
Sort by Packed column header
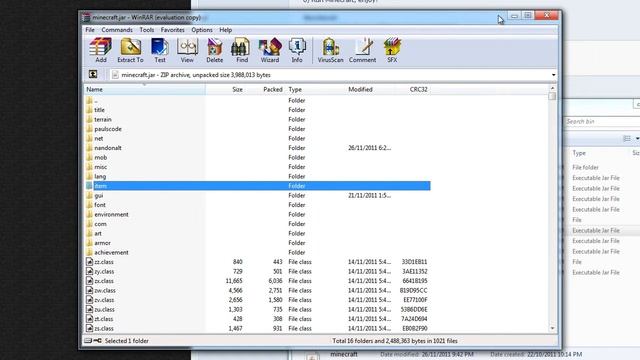click(x=265, y=89)
